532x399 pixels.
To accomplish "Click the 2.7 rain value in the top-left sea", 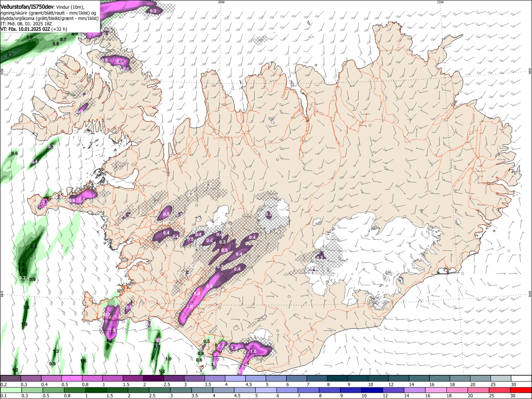I will point(10,55).
